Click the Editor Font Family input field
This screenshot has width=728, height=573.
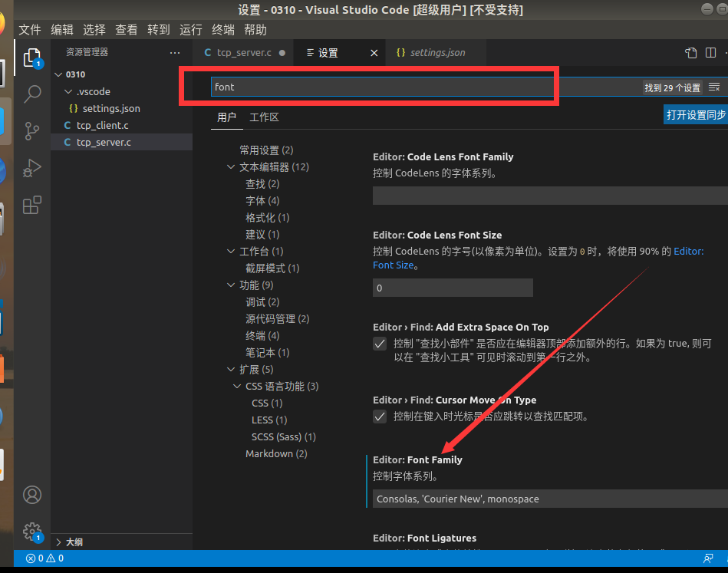tap(550, 499)
